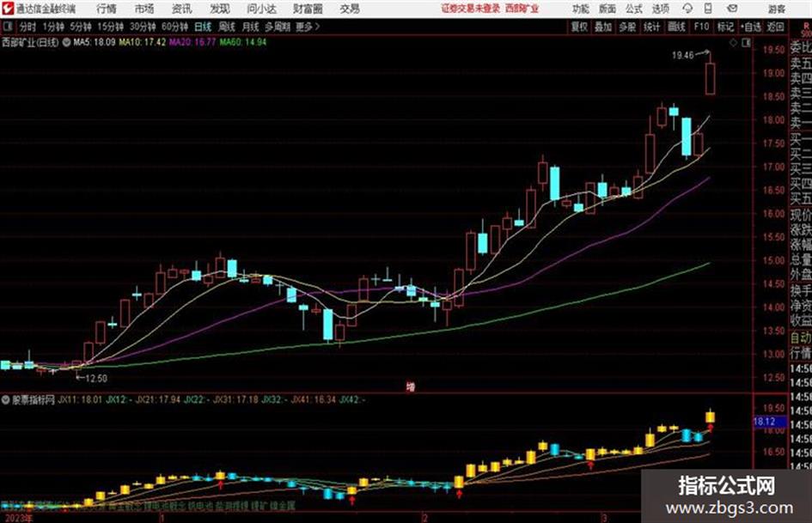This screenshot has width=812, height=523.
Task: Click the 多股 multi-stock button
Action: click(x=627, y=27)
